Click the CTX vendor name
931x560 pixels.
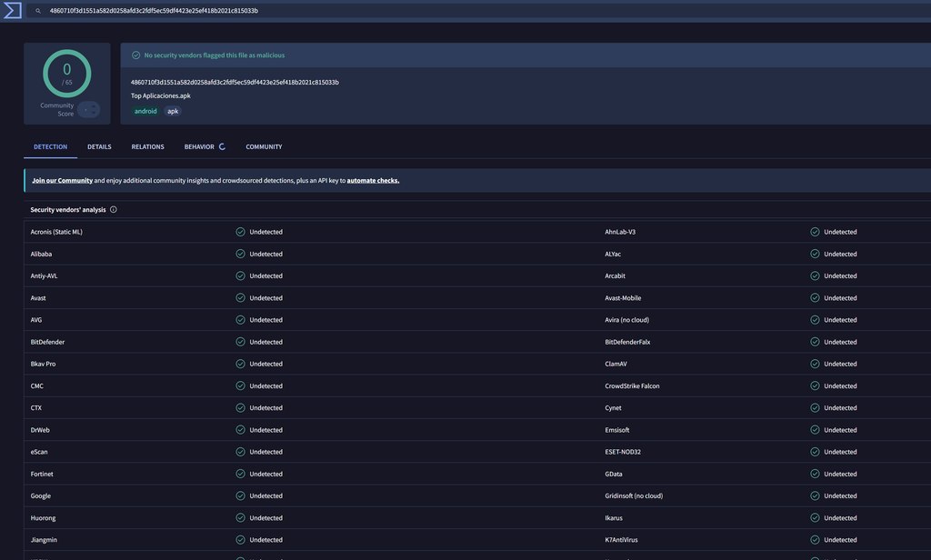pyautogui.click(x=36, y=408)
